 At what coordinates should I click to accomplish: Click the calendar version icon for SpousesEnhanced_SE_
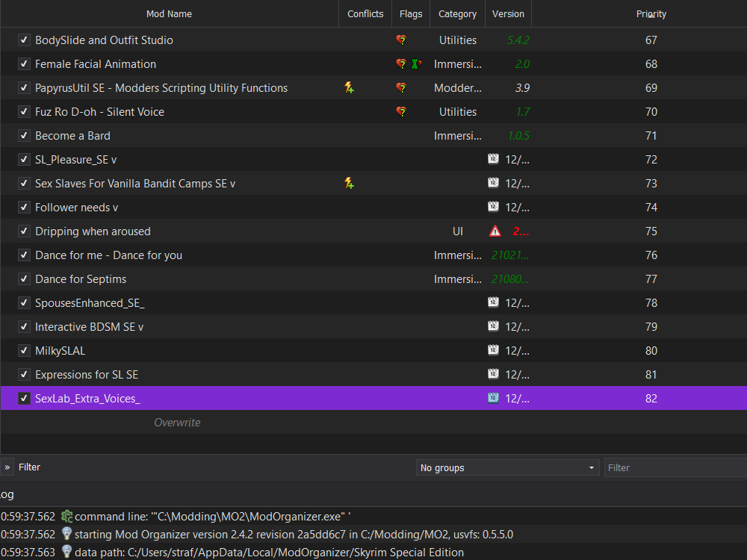coord(494,302)
